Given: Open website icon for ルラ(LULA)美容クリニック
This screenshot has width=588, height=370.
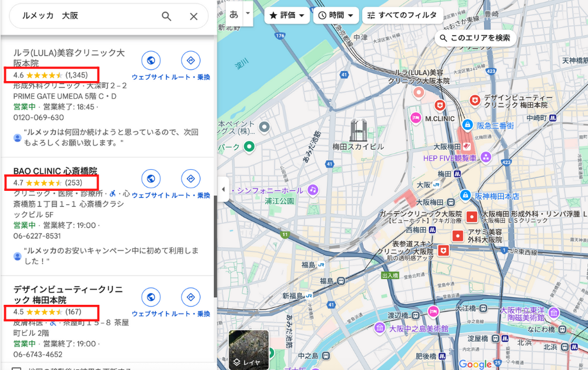Looking at the screenshot, I should coord(151,60).
